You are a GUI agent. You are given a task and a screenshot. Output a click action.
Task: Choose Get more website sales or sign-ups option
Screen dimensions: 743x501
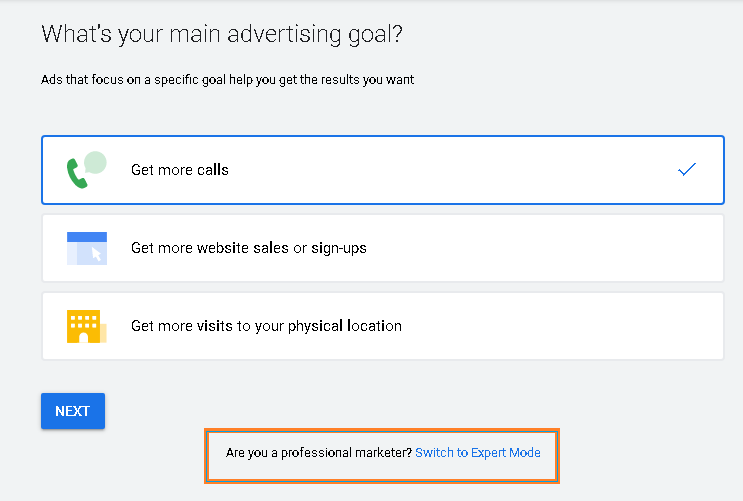pyautogui.click(x=383, y=248)
